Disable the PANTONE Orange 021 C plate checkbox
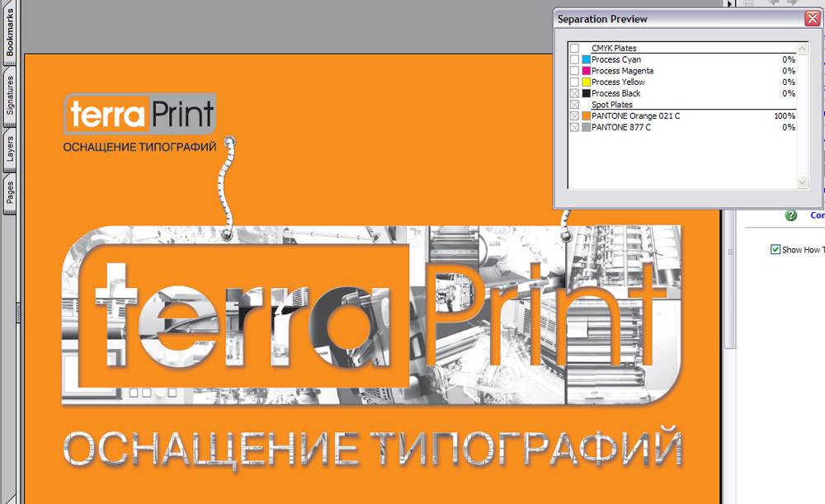 [574, 116]
